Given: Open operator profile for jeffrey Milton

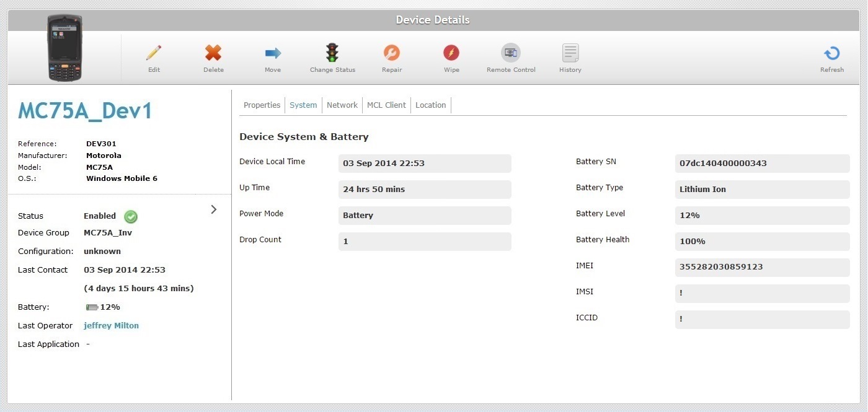Looking at the screenshot, I should (111, 325).
